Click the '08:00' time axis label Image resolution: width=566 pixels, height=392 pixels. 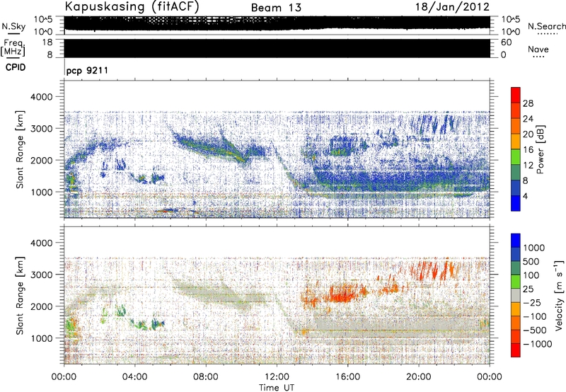coord(206,377)
